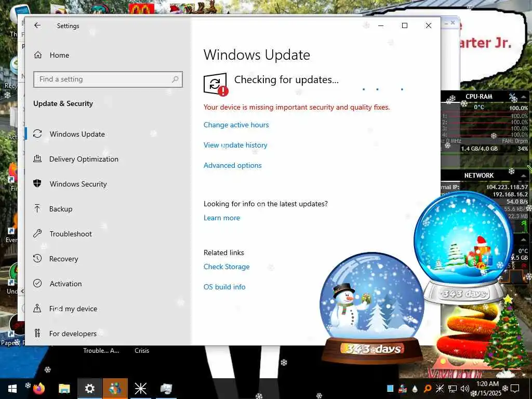Image resolution: width=532 pixels, height=399 pixels.
Task: Open Advanced options link
Action: coord(232,166)
